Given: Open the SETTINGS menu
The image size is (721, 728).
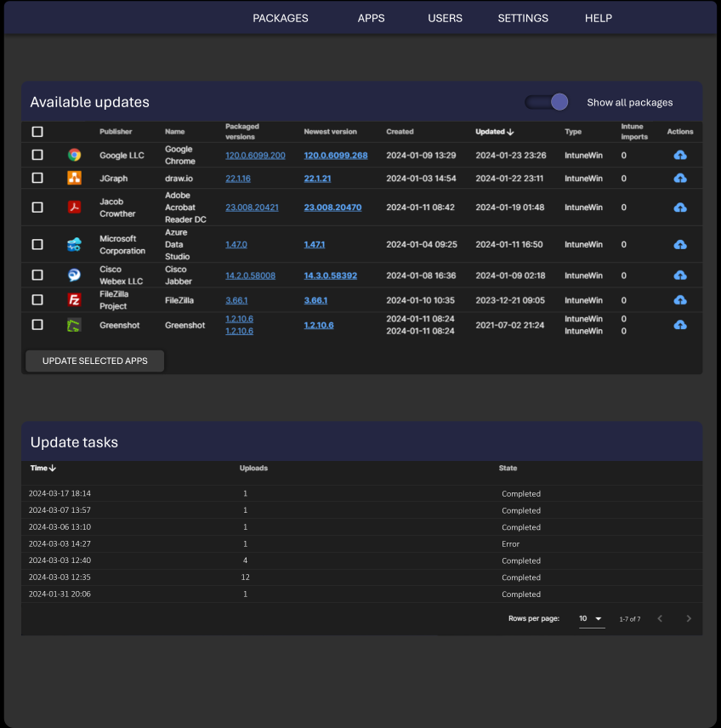Looking at the screenshot, I should [523, 18].
